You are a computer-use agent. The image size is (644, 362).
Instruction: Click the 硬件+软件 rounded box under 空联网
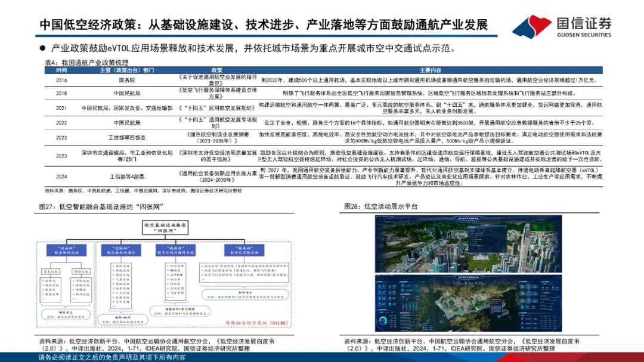tap(122, 320)
